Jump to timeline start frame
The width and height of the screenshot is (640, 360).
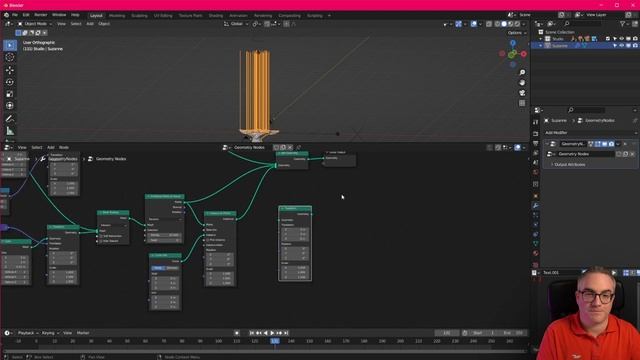tap(252, 333)
